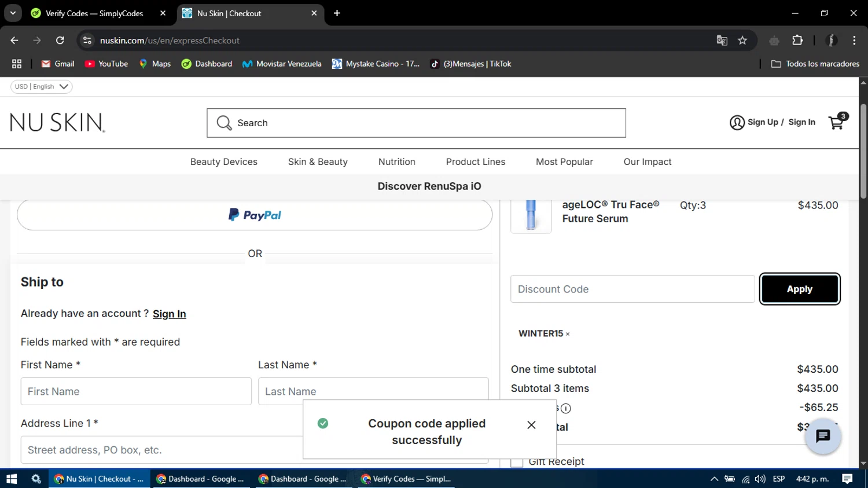Click Sign In link under Ship to
The width and height of the screenshot is (868, 488).
click(169, 314)
